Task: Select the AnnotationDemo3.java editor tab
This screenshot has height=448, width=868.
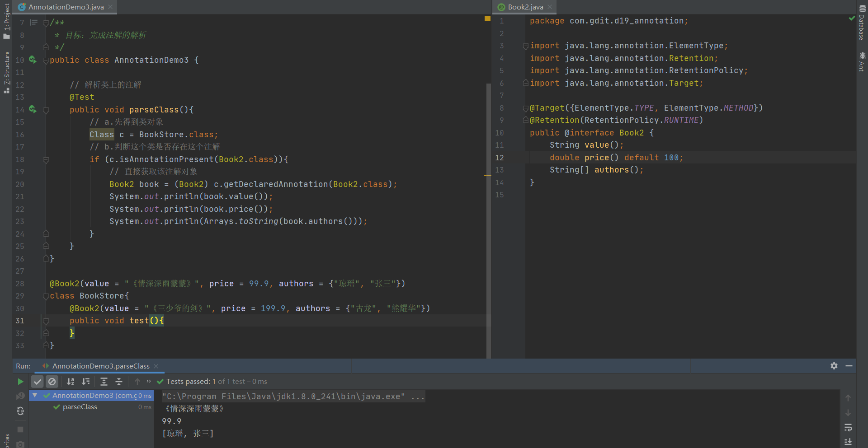Action: coord(66,7)
